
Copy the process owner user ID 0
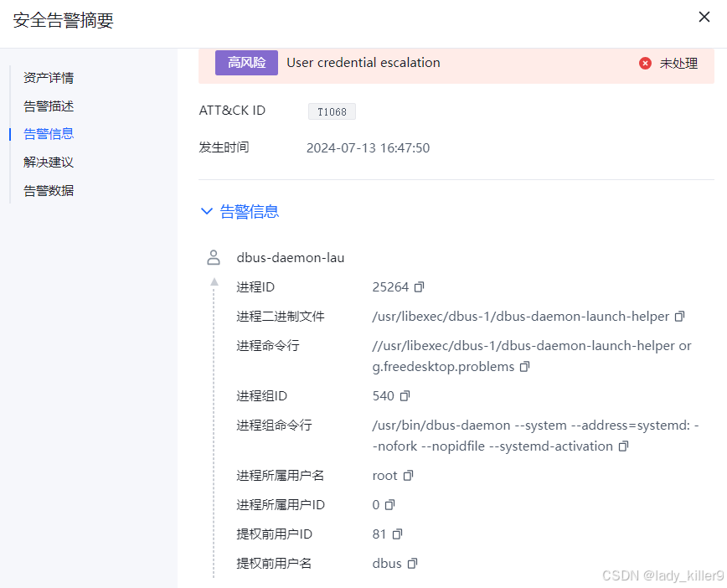(x=390, y=504)
